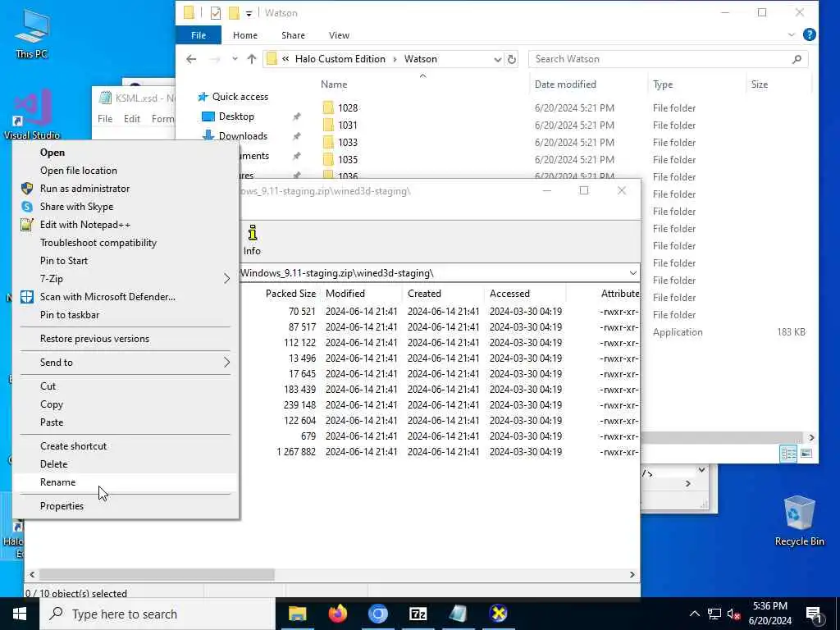
Task: Switch Explorer to details view icon
Action: pyautogui.click(x=788, y=454)
